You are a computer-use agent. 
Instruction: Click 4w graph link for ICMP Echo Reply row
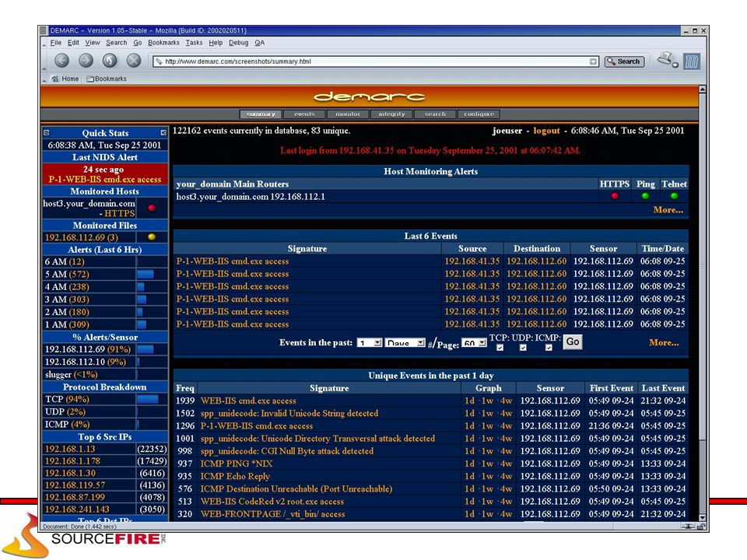pos(506,476)
